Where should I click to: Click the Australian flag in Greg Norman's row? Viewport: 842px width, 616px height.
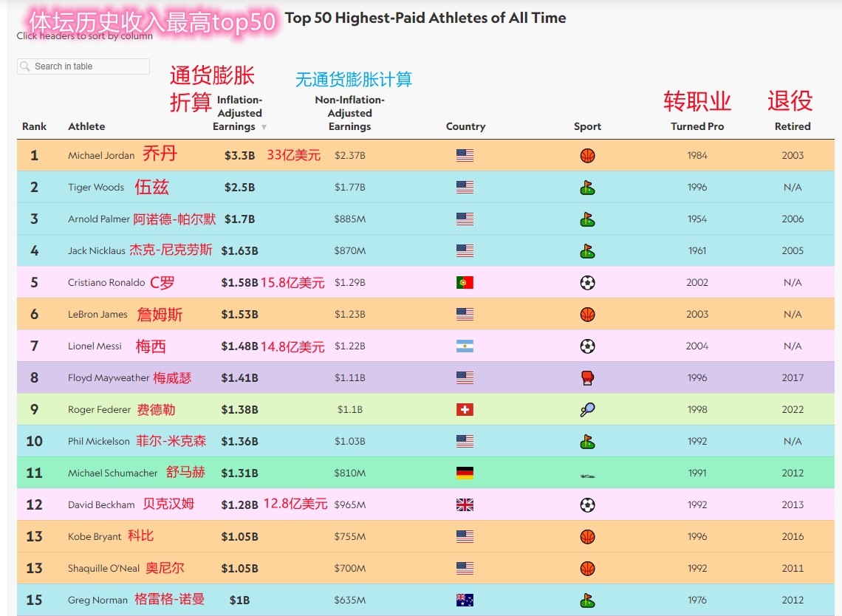[x=465, y=600]
